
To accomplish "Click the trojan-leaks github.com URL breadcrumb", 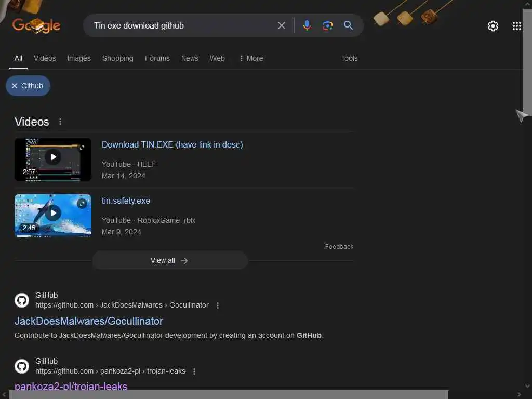I will [x=110, y=371].
